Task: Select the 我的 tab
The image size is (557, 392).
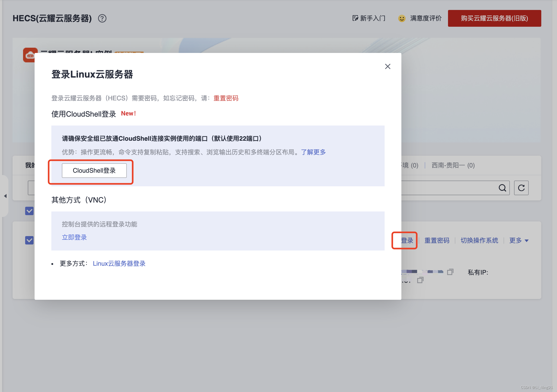Action: pyautogui.click(x=29, y=165)
